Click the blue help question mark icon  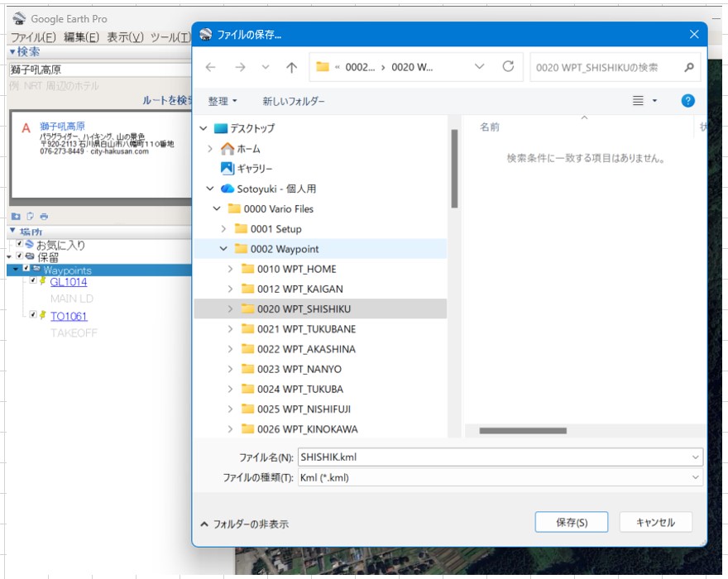click(687, 101)
